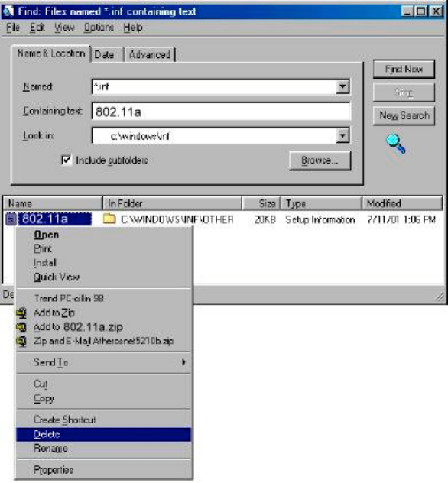Open the Options menu in menu bar
The width and height of the screenshot is (448, 483).
[99, 28]
